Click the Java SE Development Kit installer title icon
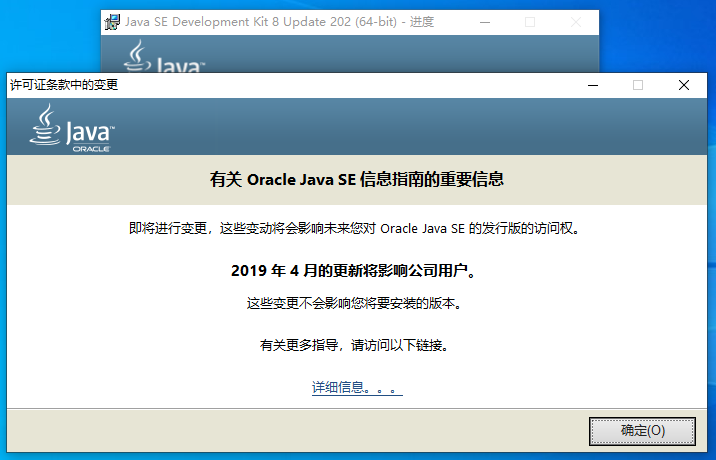The height and width of the screenshot is (460, 716). pos(112,22)
